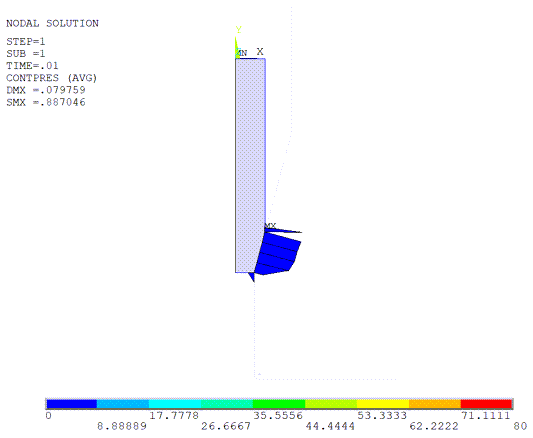Click the legend value 0

tap(49, 416)
